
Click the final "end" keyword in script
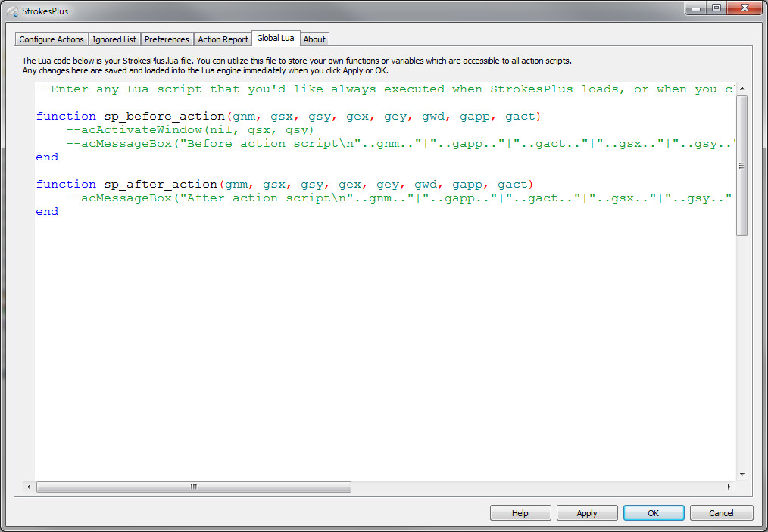point(47,211)
